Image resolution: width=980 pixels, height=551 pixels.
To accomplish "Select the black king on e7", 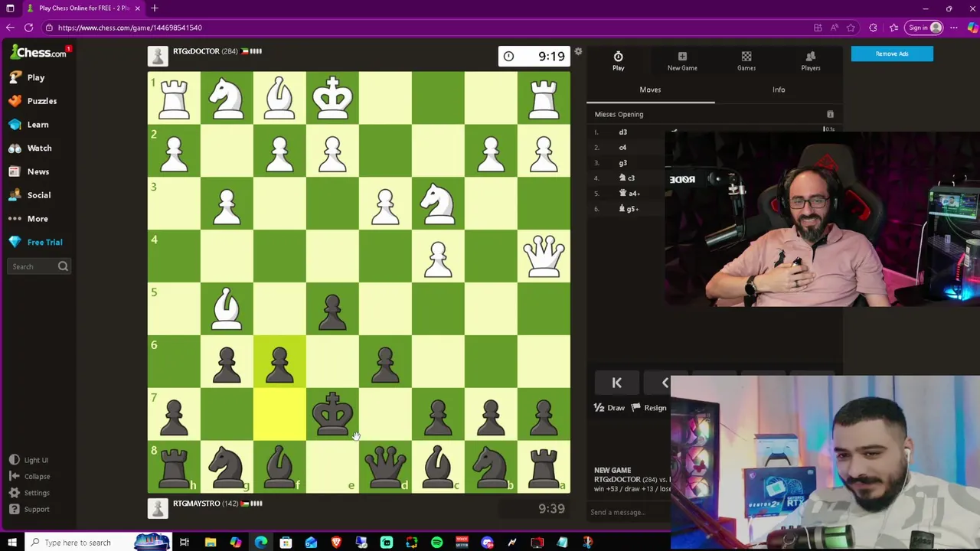I will (x=332, y=414).
